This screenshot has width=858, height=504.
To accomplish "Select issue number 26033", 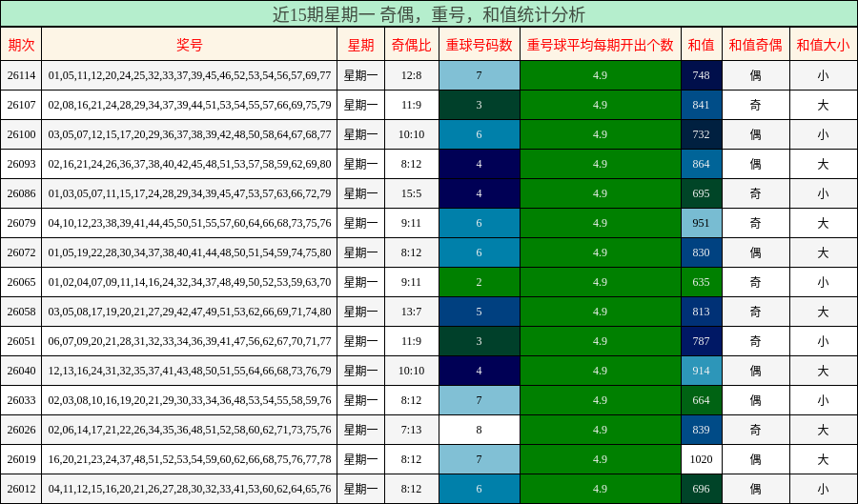I will [21, 400].
